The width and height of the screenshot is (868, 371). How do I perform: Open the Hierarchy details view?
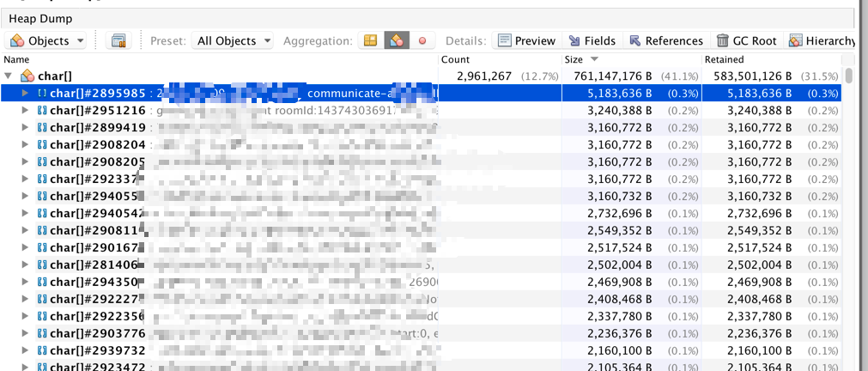(821, 40)
